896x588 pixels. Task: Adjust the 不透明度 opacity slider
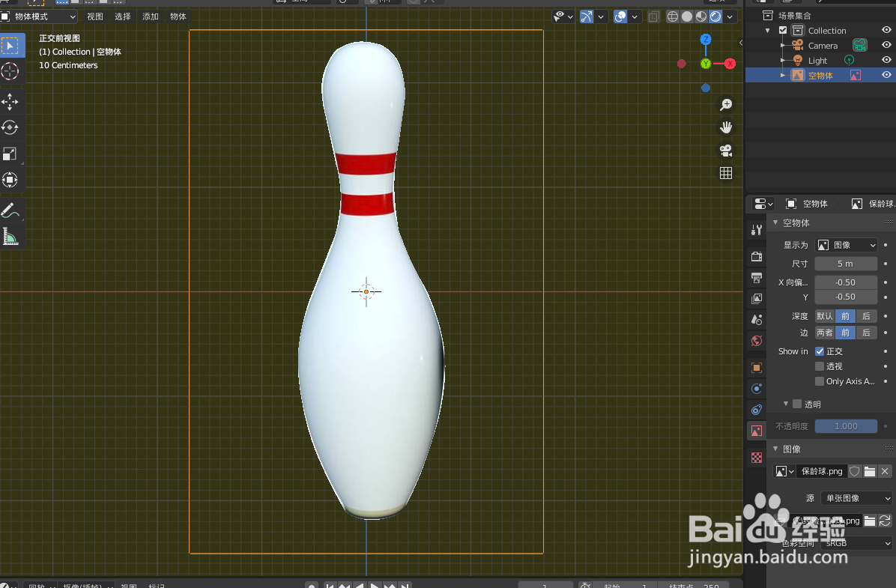click(846, 425)
